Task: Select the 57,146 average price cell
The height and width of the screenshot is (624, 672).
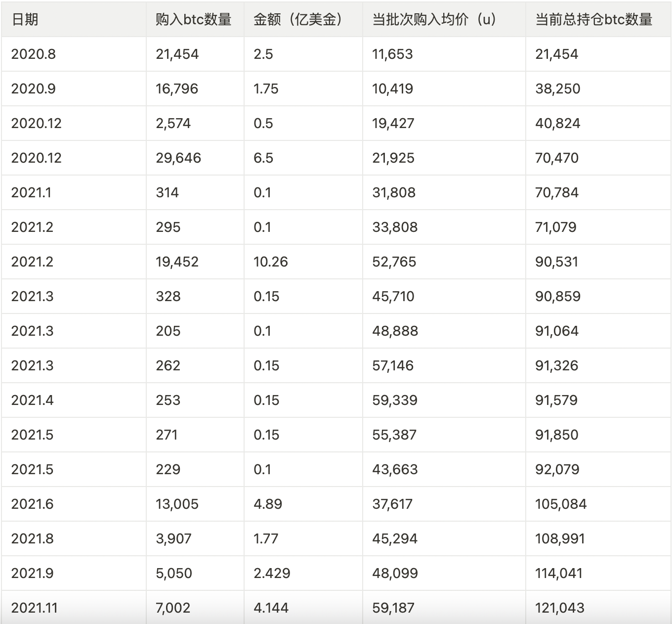Action: tap(393, 365)
